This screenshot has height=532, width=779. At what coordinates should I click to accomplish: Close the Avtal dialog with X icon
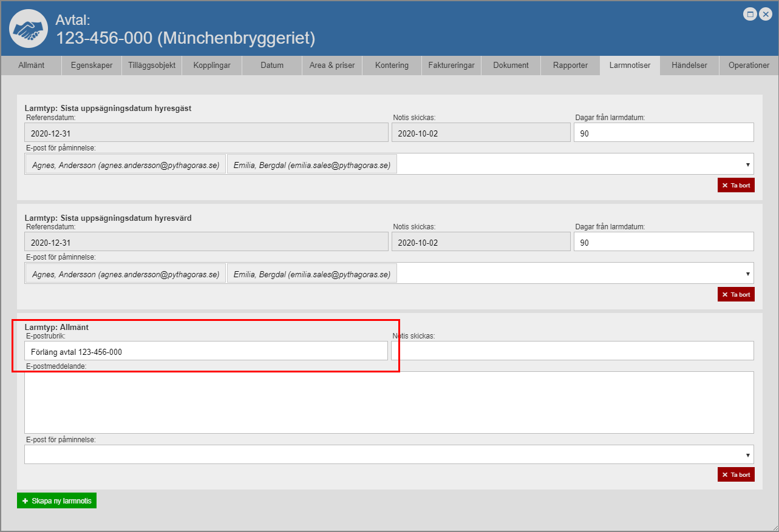[x=765, y=15]
